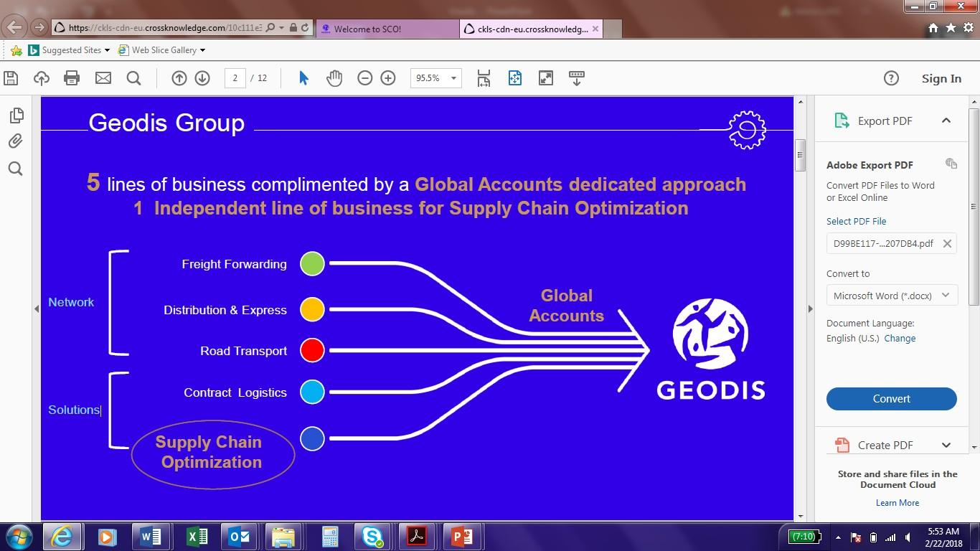Click the Learn More link
The image size is (980, 551).
coord(897,503)
